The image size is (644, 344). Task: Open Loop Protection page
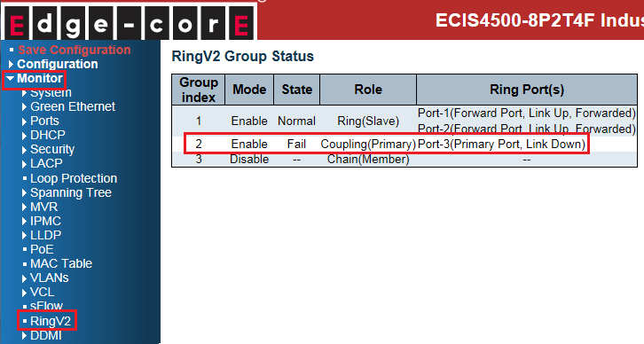[x=74, y=178]
